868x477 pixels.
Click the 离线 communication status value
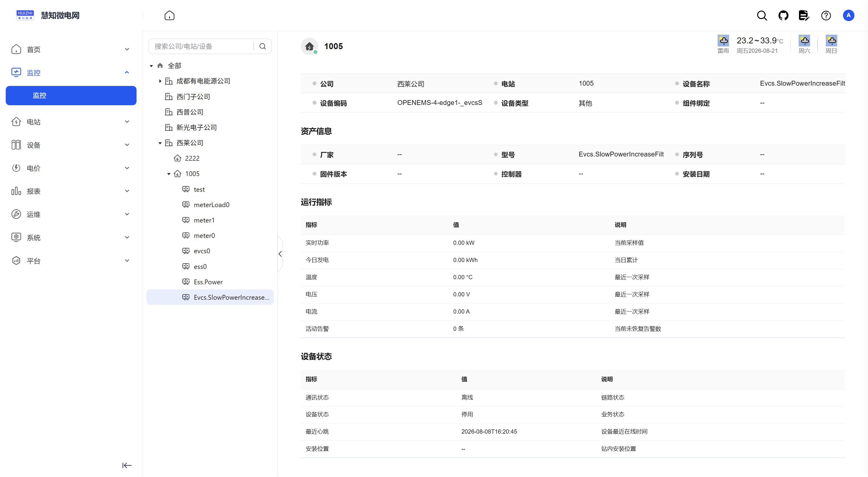[x=467, y=397]
